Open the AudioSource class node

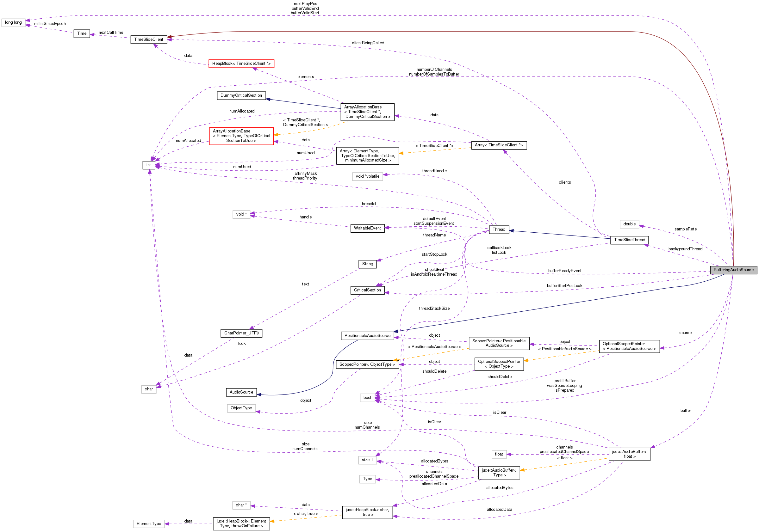(x=241, y=392)
